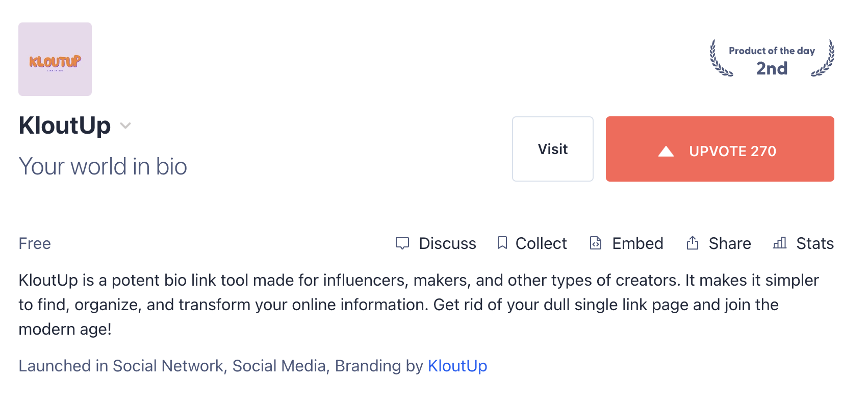Expand the chevron next to KloutUp title
Image resolution: width=868 pixels, height=402 pixels.
125,125
